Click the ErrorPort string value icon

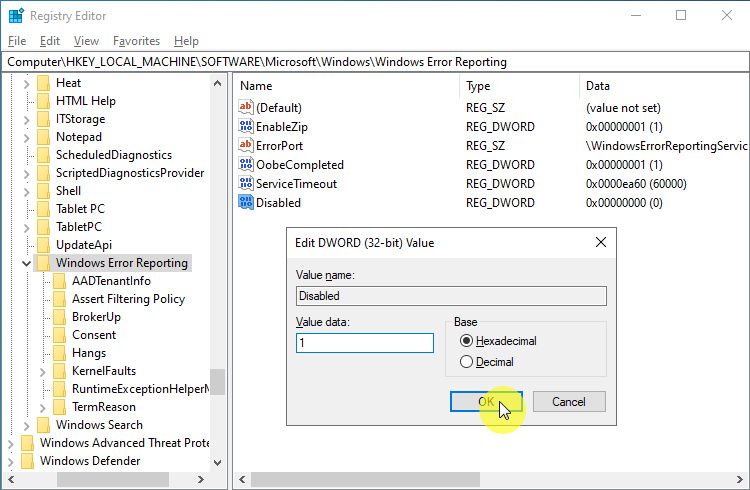[247, 146]
